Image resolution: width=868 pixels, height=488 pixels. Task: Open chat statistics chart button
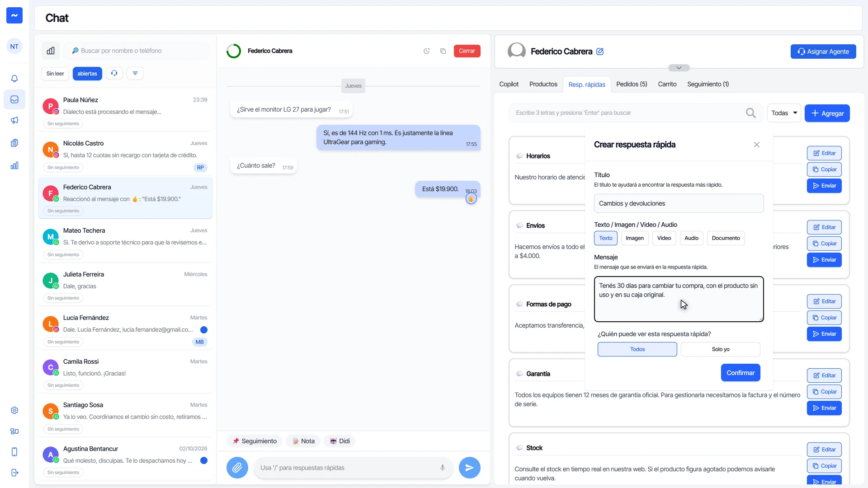click(51, 51)
